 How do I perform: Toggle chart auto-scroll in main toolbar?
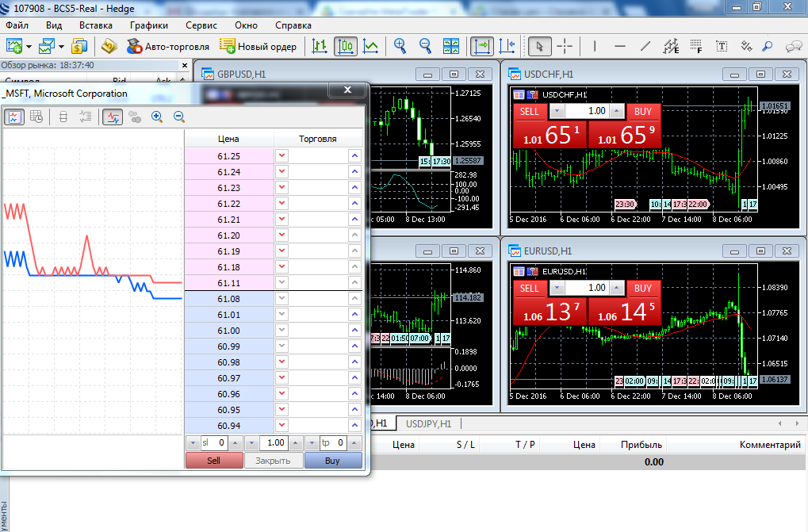click(x=481, y=46)
